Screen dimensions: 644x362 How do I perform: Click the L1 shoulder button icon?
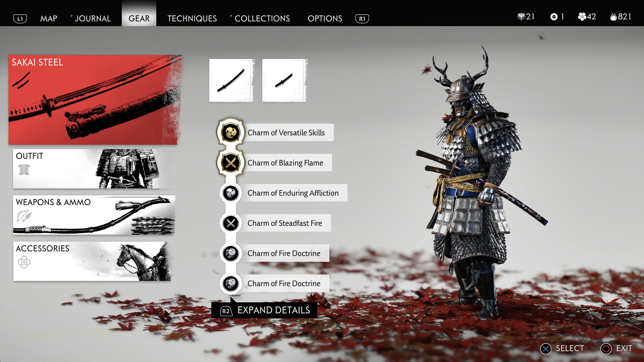pyautogui.click(x=20, y=19)
